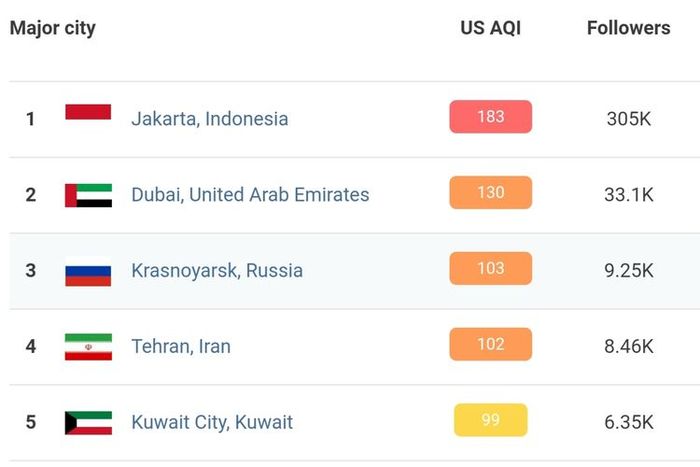Open the Tehran, Iran link
Screen dimensions: 700x467
coord(181,346)
